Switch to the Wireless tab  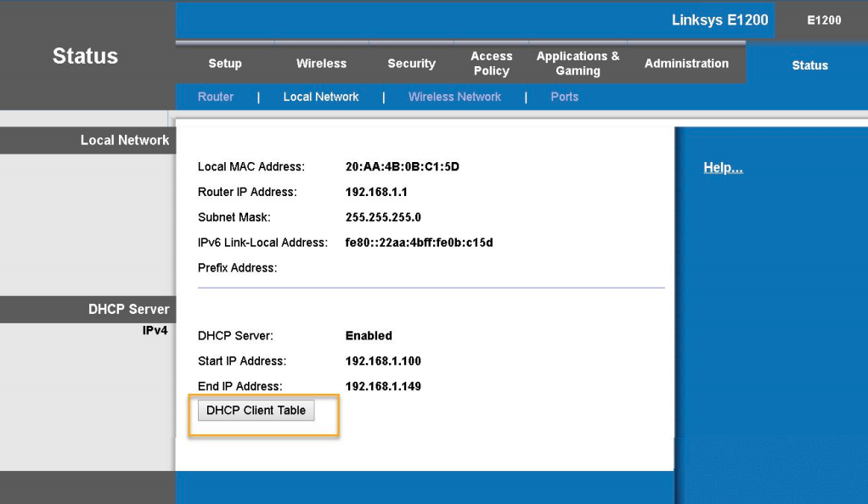coord(321,64)
